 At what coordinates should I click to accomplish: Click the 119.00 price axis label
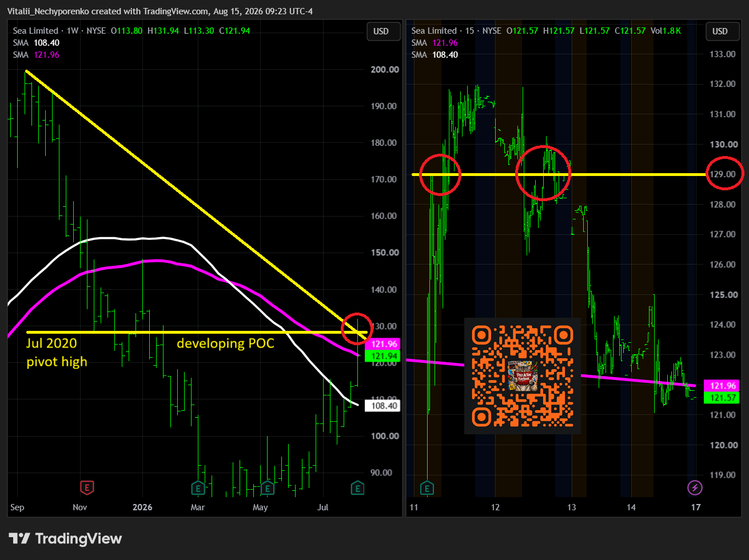coord(723,475)
